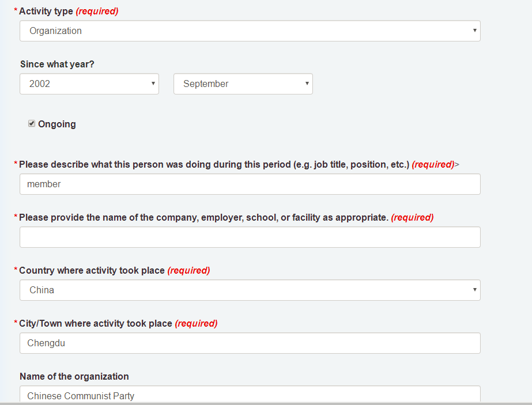Screen dimensions: 532x405
Task: Focus the job description field containing member
Action: click(250, 184)
